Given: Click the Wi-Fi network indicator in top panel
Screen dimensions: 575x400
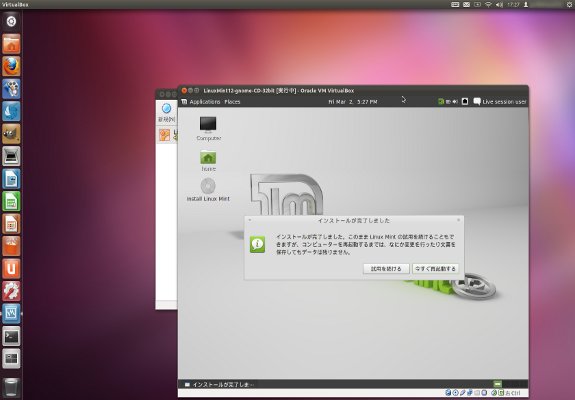Looking at the screenshot, I should 488,4.
